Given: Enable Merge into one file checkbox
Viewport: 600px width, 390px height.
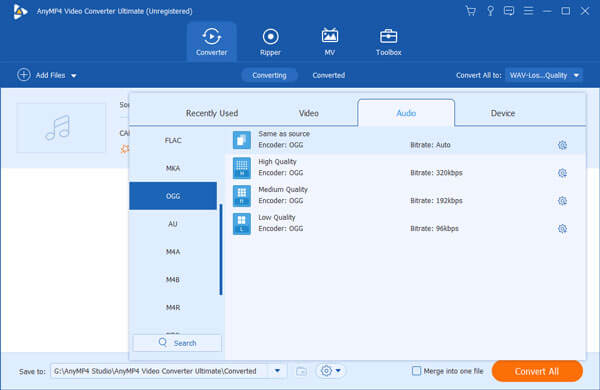Looking at the screenshot, I should (x=416, y=371).
